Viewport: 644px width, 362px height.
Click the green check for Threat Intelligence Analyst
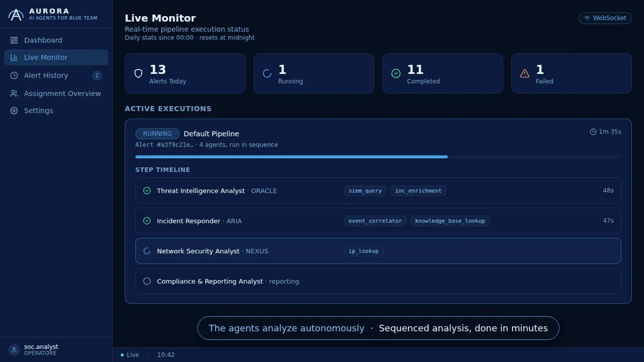(x=147, y=191)
